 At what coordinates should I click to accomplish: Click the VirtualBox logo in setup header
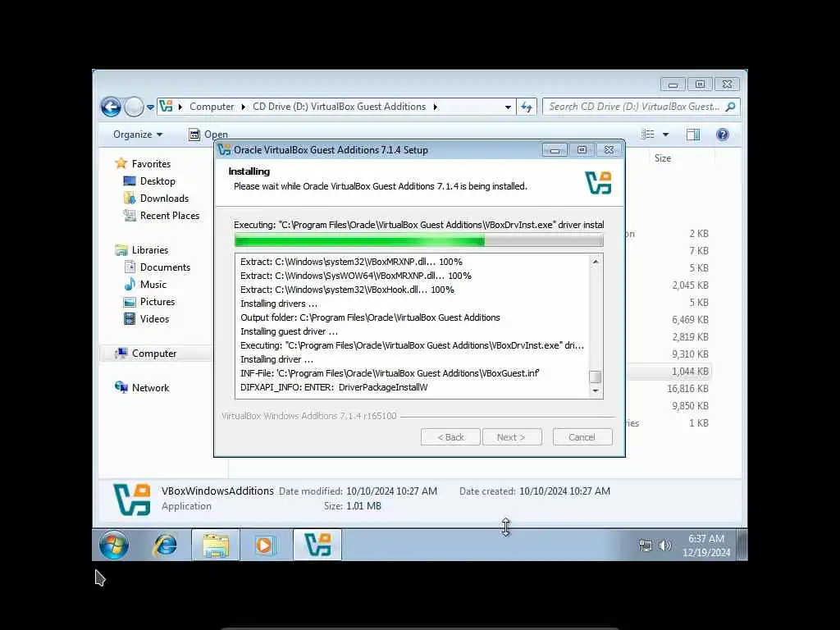click(598, 183)
